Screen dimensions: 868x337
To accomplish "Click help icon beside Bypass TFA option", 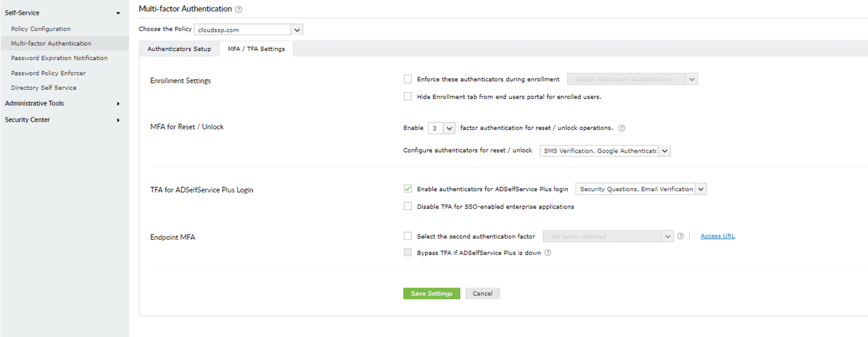I will (548, 253).
